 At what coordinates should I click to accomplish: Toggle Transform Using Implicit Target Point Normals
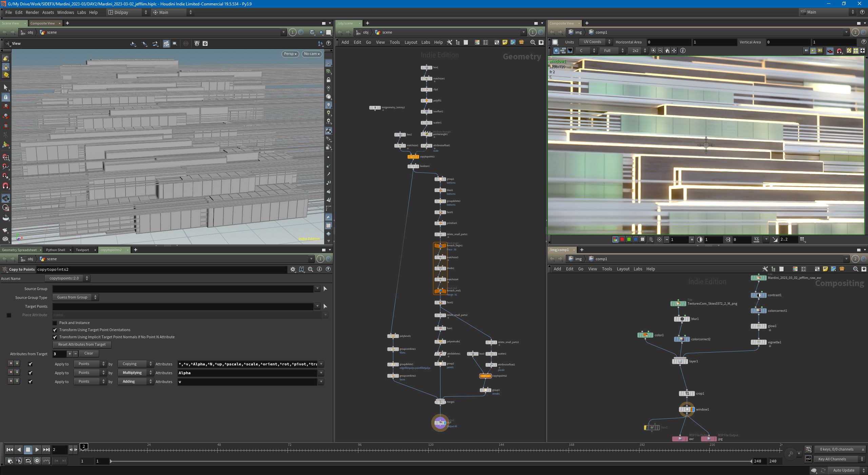coord(55,337)
